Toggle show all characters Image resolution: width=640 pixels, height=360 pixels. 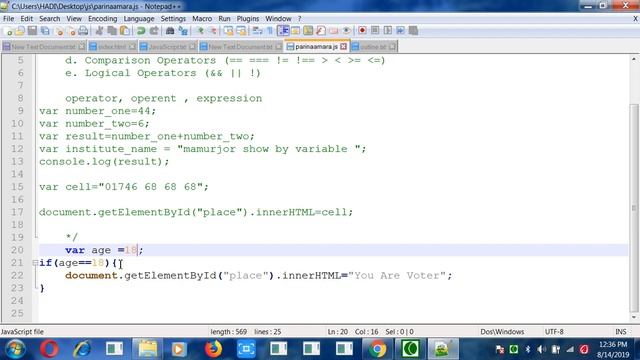pos(270,31)
